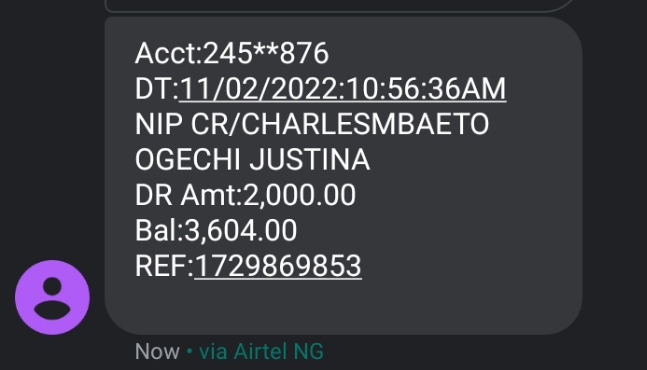Click the 'DT:' label before the date
This screenshot has width=647, height=370.
click(x=157, y=89)
